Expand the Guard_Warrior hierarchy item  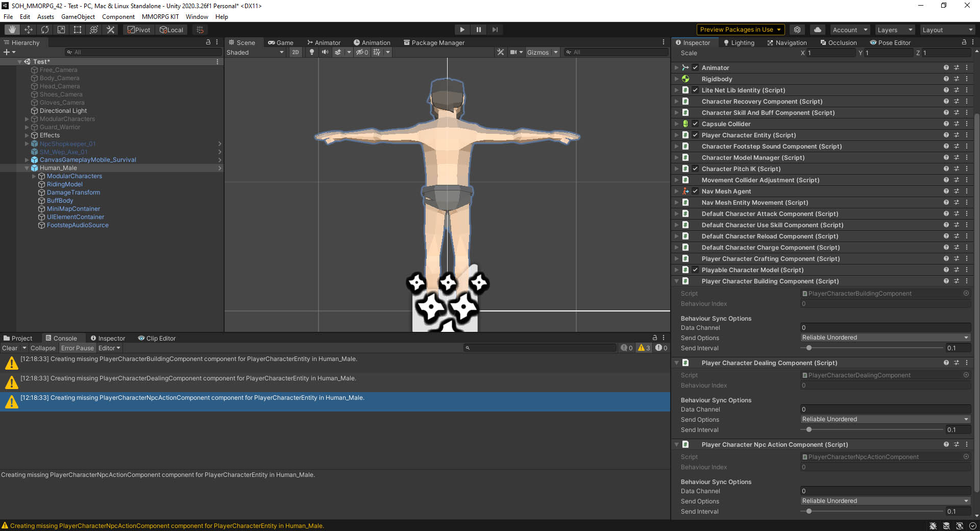pyautogui.click(x=27, y=127)
